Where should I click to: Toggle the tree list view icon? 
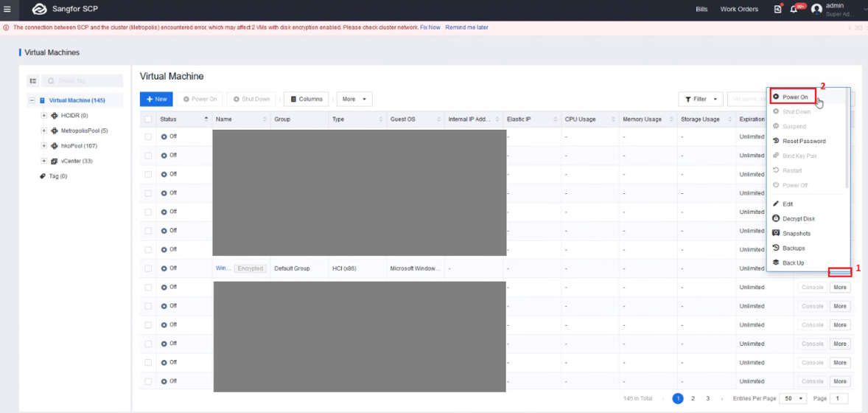click(33, 81)
